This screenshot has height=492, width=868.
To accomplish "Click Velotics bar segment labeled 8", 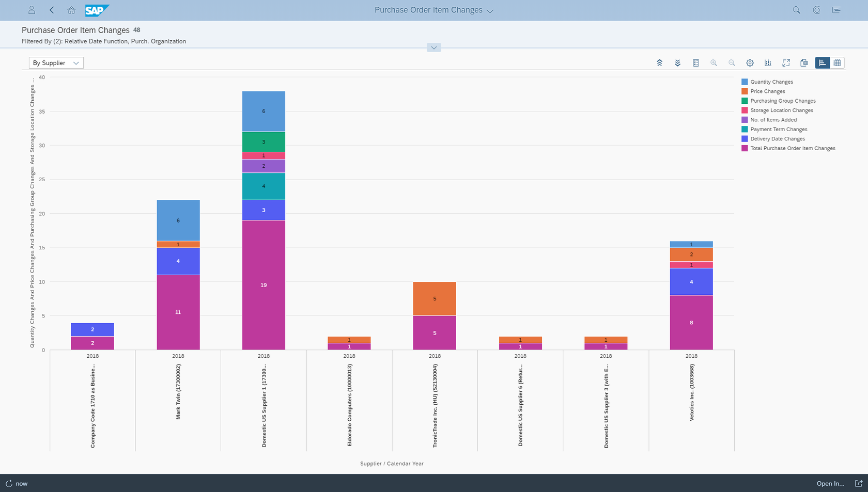I will [x=691, y=323].
